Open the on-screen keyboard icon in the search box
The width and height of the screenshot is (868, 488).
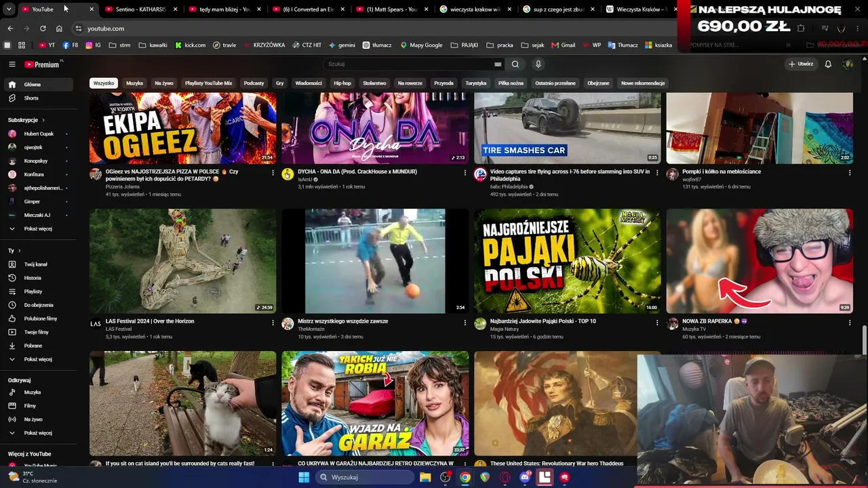pyautogui.click(x=498, y=64)
